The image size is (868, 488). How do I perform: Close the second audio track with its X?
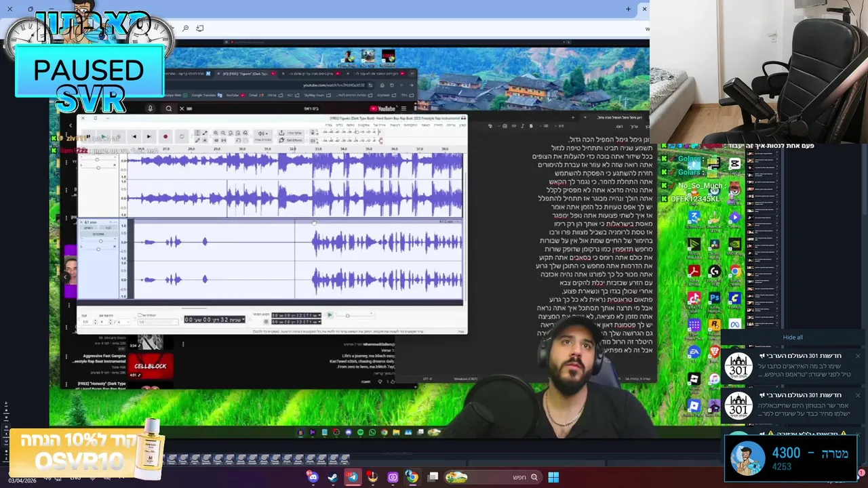tap(81, 222)
